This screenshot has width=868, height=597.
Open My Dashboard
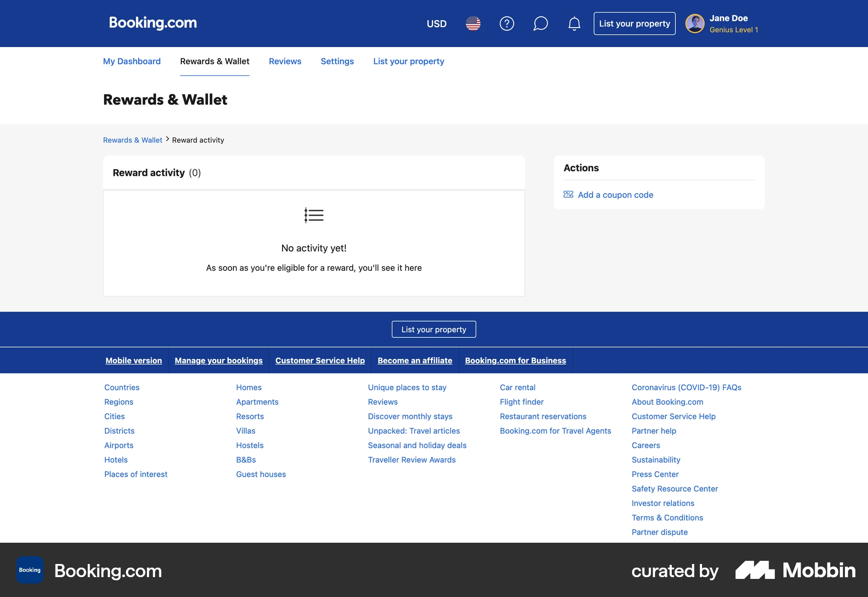click(x=132, y=61)
